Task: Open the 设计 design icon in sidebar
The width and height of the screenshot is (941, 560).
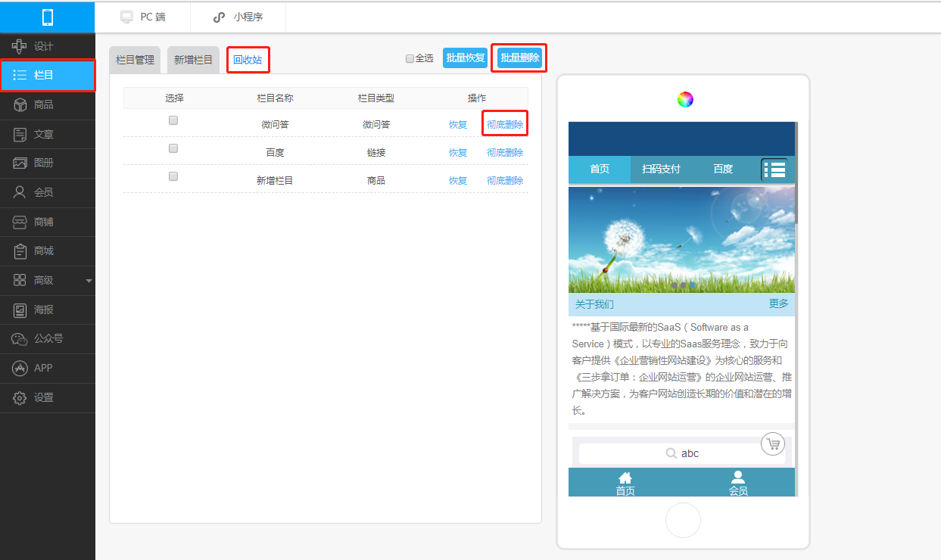Action: (x=20, y=46)
